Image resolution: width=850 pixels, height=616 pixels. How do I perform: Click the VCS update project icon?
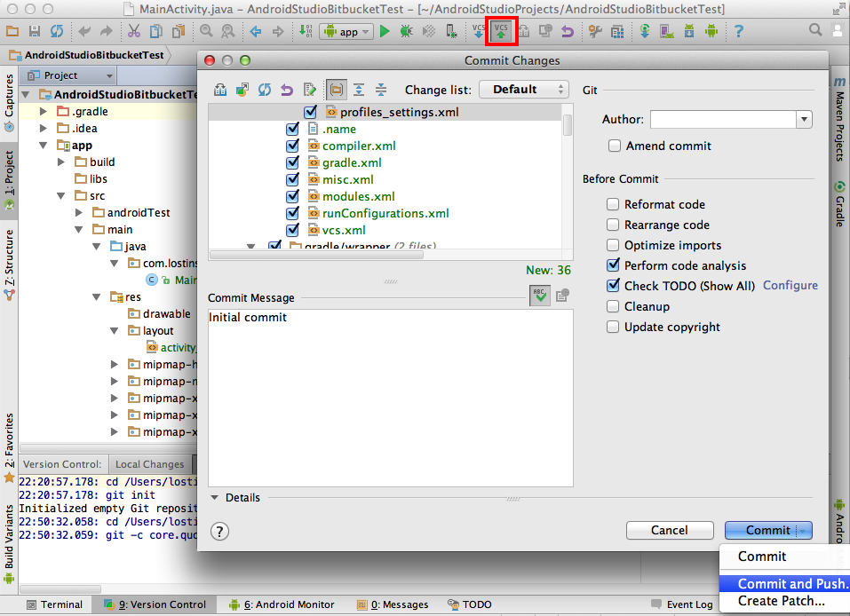pos(479,31)
